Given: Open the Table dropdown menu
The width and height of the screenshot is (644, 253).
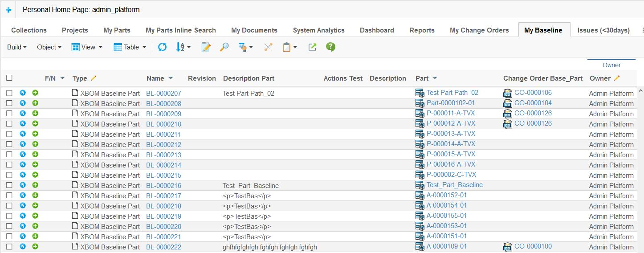Looking at the screenshot, I should [130, 47].
